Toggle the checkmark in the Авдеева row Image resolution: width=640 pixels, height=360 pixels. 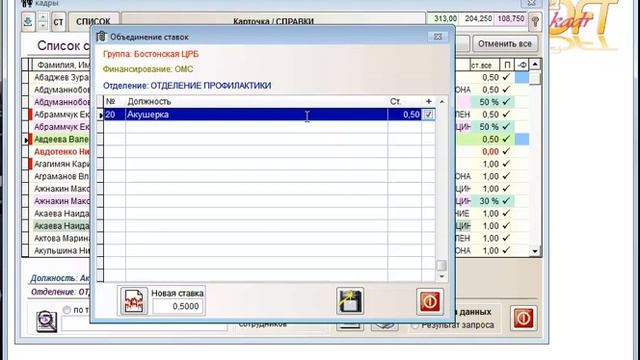pos(507,139)
